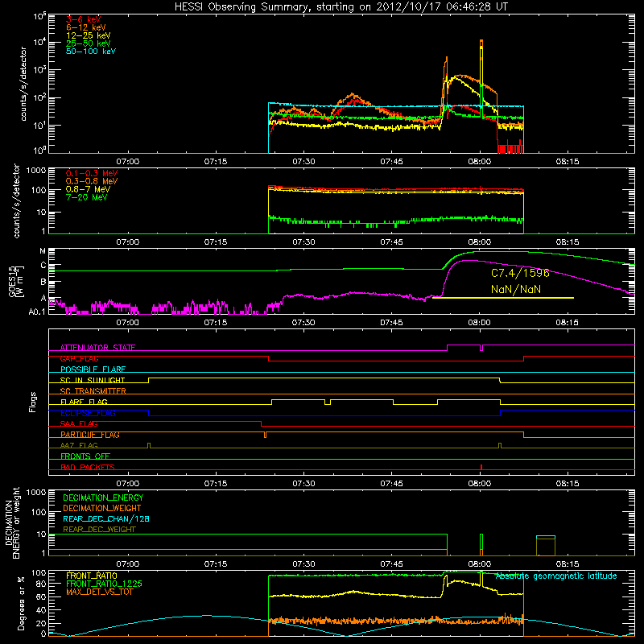Image resolution: width=644 pixels, height=644 pixels.
Task: Select the NaN/NaN annotation in GOES panel
Action: coord(516,289)
